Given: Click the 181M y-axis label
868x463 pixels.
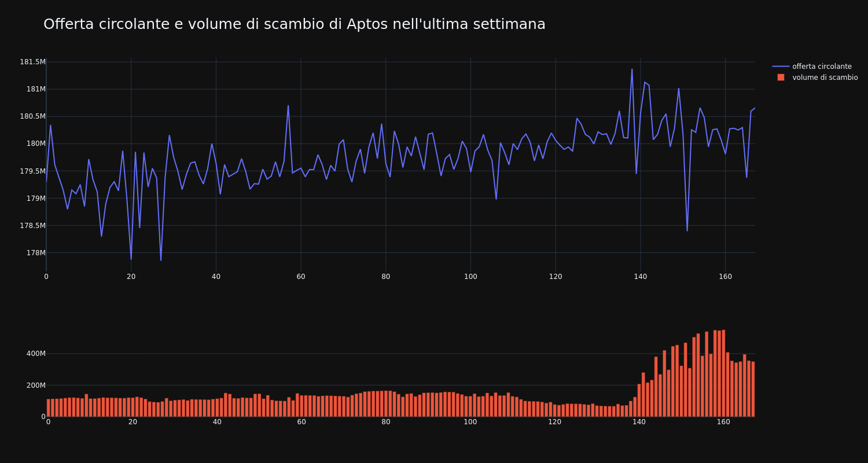Looking at the screenshot, I should 36,89.
